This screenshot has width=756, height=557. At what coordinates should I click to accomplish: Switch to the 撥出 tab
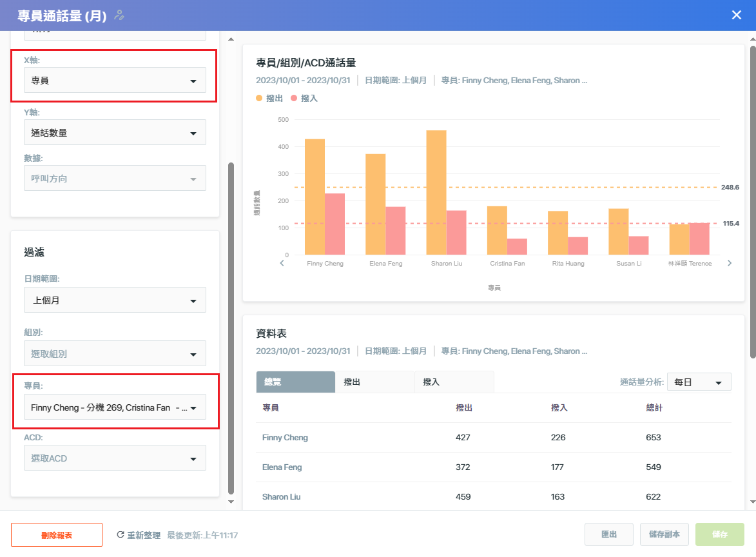pyautogui.click(x=374, y=382)
